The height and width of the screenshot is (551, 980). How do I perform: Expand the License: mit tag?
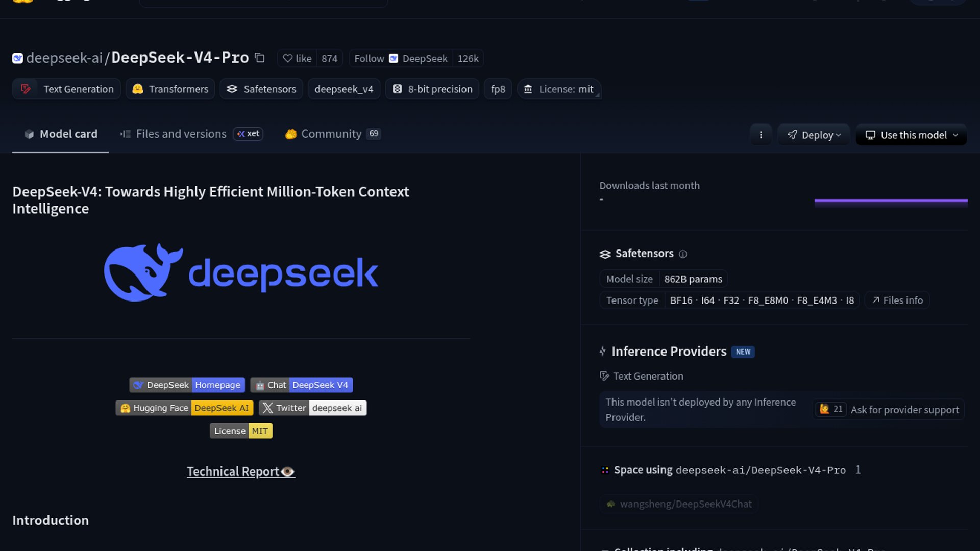click(559, 89)
